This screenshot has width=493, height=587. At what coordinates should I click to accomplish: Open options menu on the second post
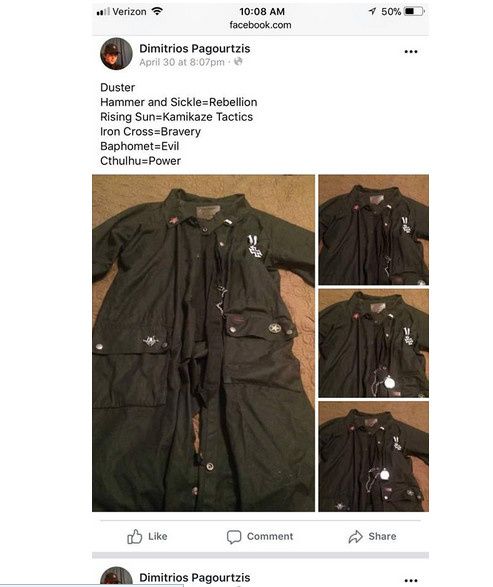pyautogui.click(x=411, y=580)
